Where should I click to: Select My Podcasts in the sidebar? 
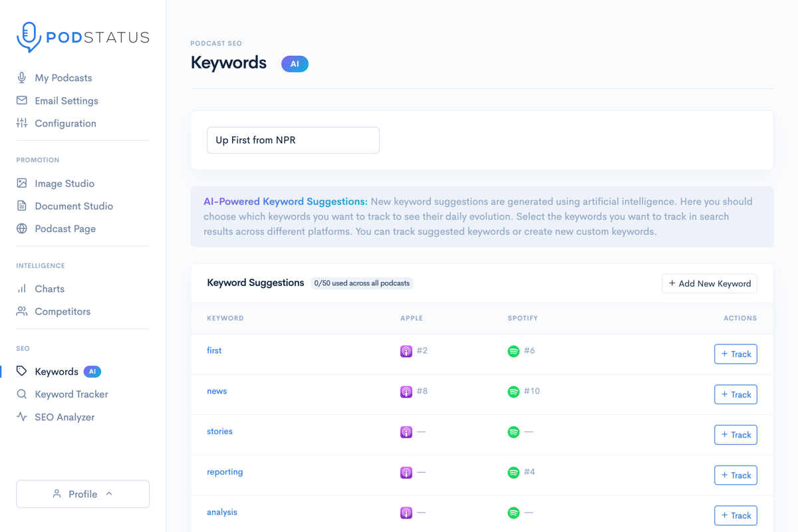tap(22, 78)
